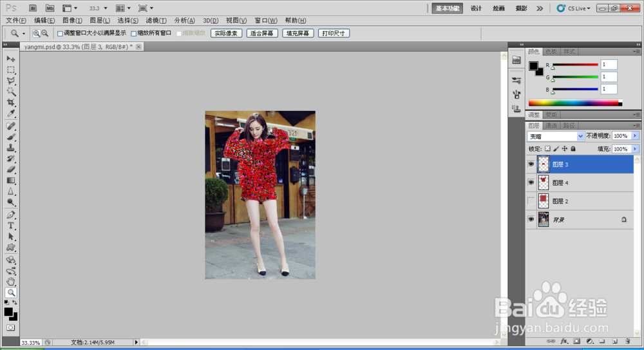644x350 pixels.
Task: Select the Eraser tool
Action: click(x=11, y=170)
